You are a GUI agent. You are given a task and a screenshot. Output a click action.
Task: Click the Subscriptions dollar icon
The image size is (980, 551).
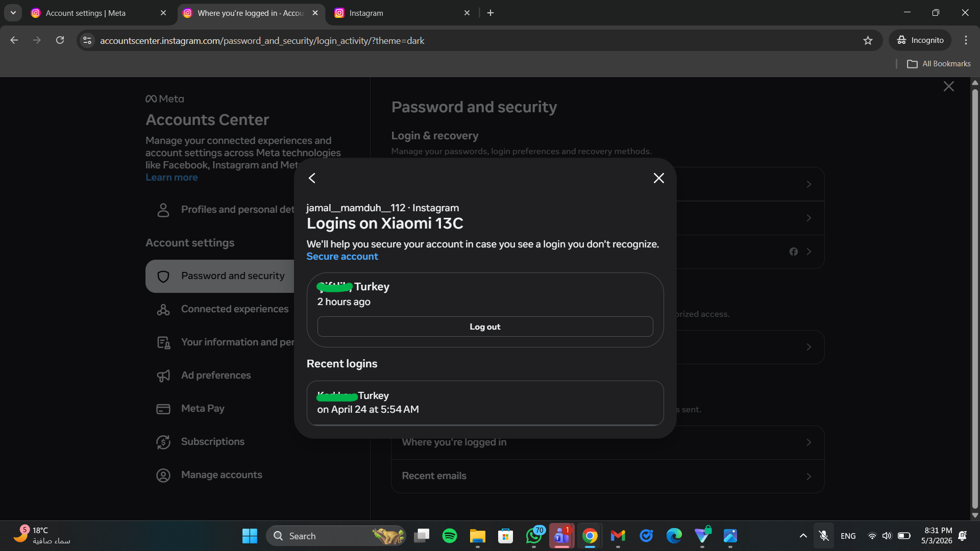pyautogui.click(x=163, y=442)
